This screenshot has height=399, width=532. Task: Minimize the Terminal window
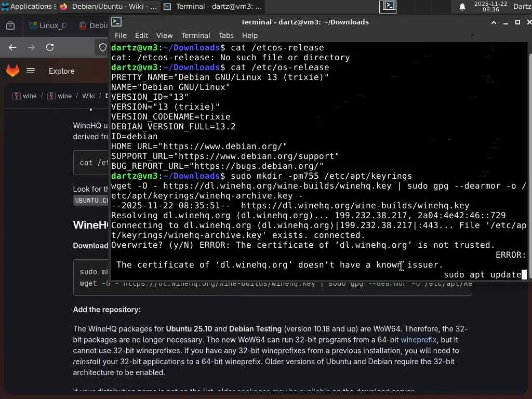(x=506, y=22)
